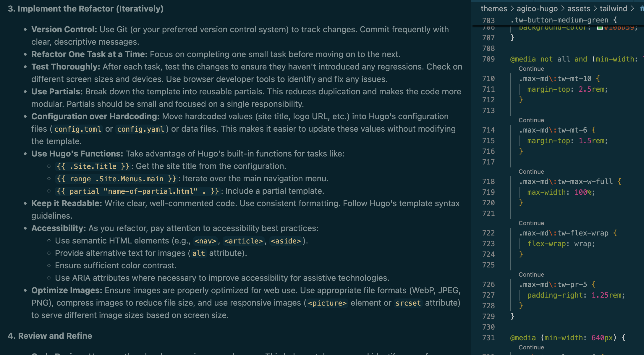Click Continue above .max-md:tw-mt-10 rule

click(531, 69)
